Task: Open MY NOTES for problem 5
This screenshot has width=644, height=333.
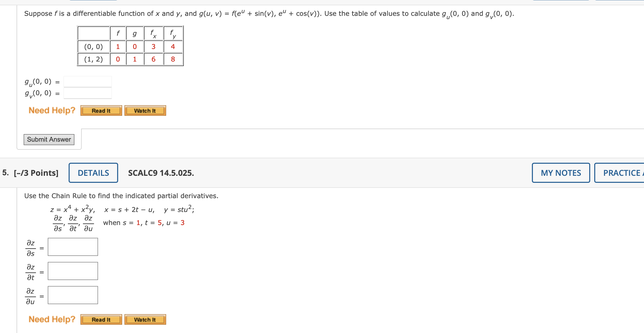Action: click(561, 173)
